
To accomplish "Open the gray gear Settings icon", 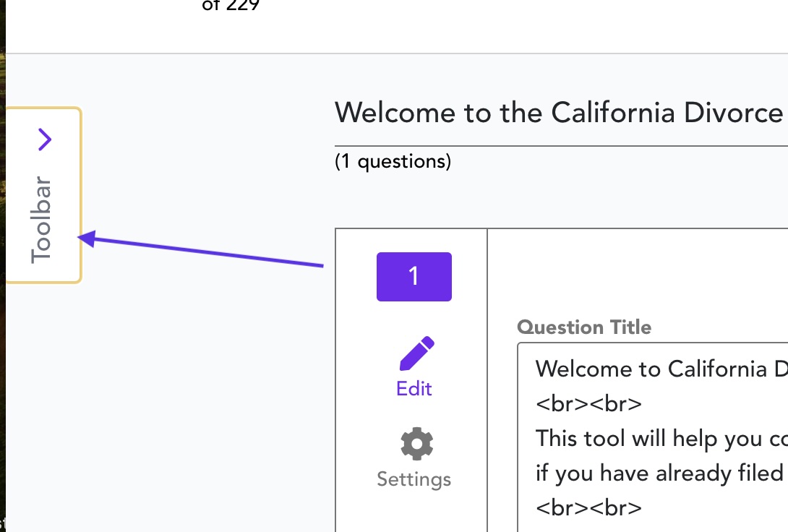I will pyautogui.click(x=416, y=444).
